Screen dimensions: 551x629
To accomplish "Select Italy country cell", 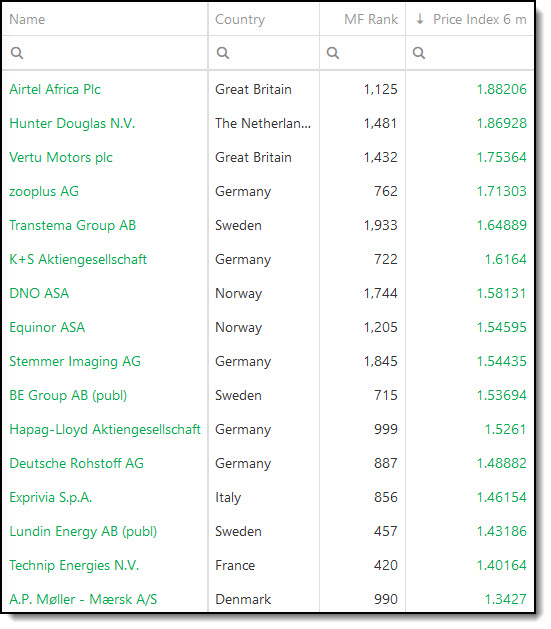I will point(228,498).
